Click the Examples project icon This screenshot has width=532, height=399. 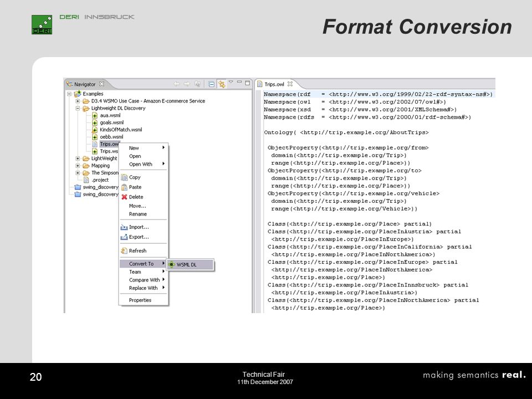[x=78, y=94]
